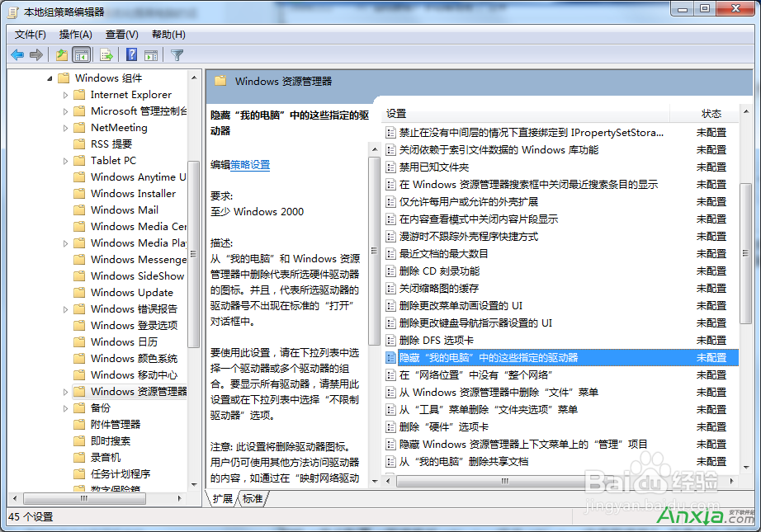Click the folder icon in the Windows 资源管理器 header
Image resolution: width=761 pixels, height=532 pixels.
point(221,81)
